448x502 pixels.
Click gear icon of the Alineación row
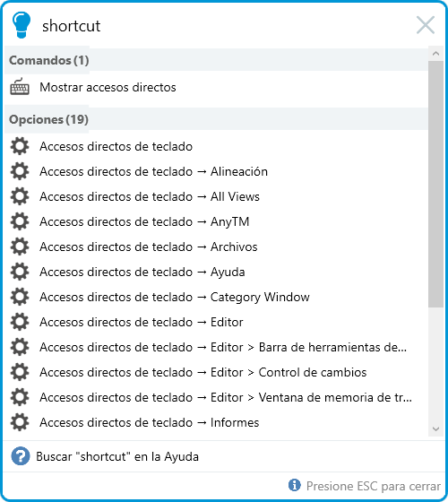[x=20, y=171]
